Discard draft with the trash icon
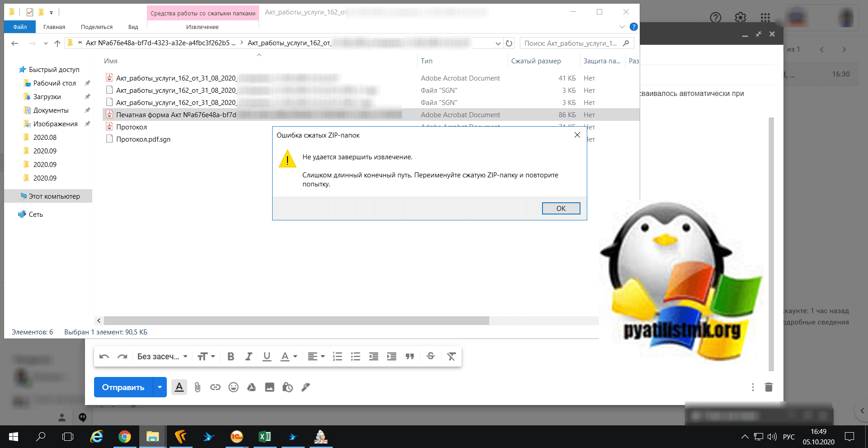The height and width of the screenshot is (448, 868). [769, 387]
